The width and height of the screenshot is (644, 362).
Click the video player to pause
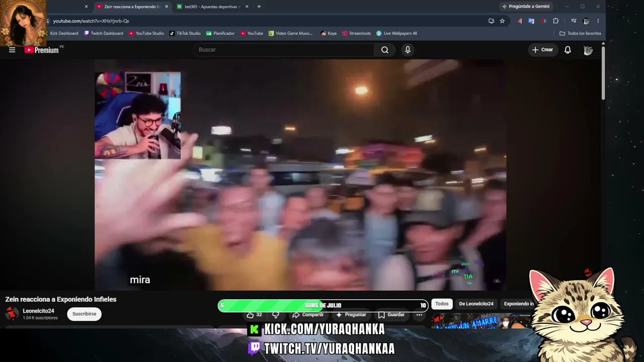pyautogui.click(x=300, y=175)
